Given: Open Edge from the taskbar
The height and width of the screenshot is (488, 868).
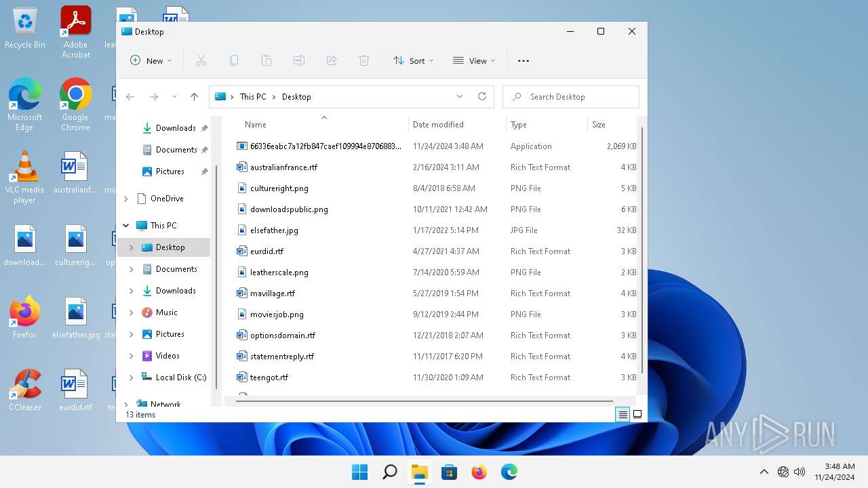Looking at the screenshot, I should point(509,472).
